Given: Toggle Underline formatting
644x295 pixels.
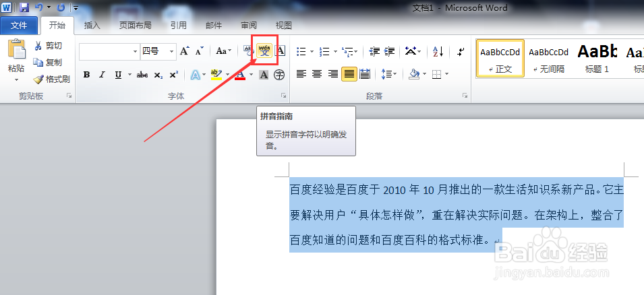Looking at the screenshot, I should coord(118,75).
